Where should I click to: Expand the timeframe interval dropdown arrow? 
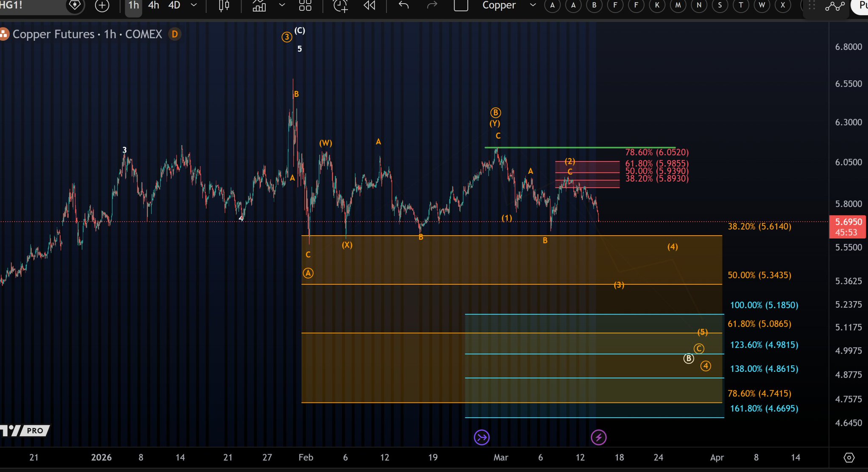click(194, 5)
